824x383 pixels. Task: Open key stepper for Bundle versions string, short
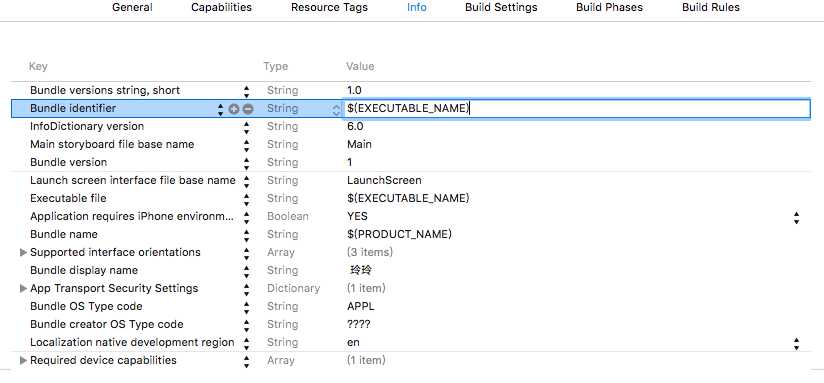click(x=246, y=91)
